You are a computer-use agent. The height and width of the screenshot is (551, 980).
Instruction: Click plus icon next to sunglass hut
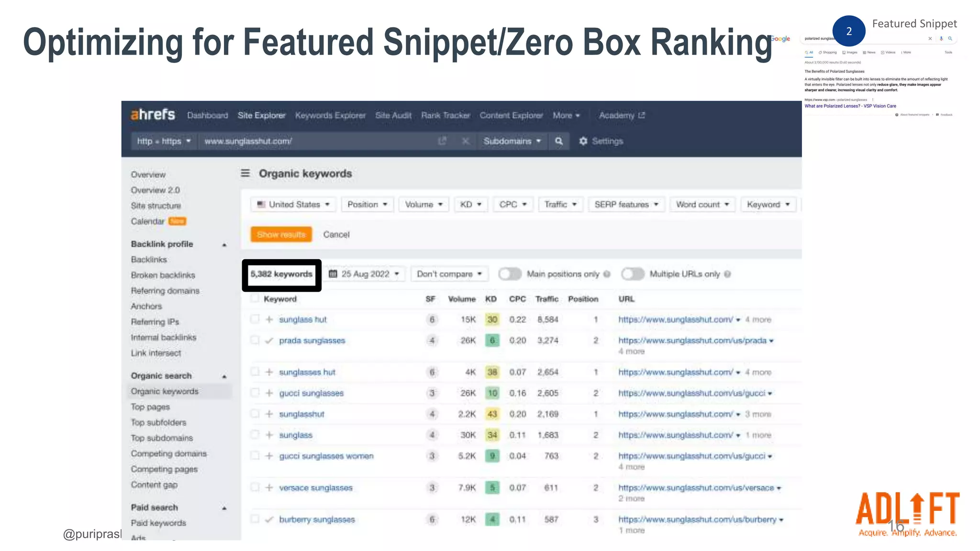269,319
